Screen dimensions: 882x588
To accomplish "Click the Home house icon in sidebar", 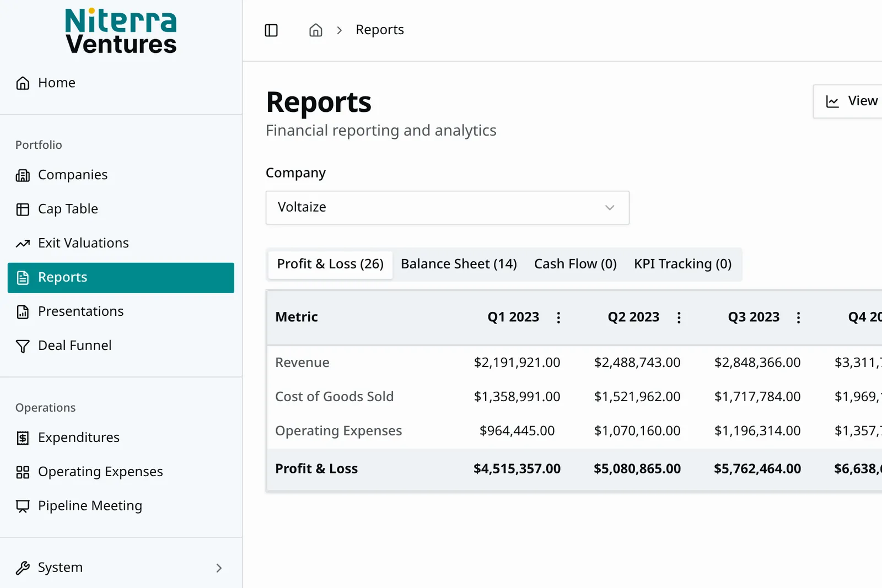I will point(23,83).
